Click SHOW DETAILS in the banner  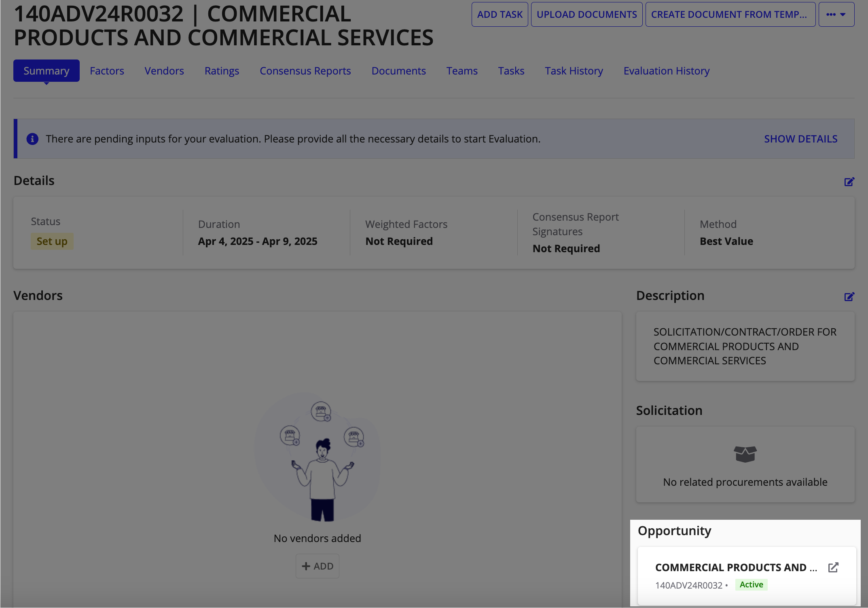tap(800, 139)
